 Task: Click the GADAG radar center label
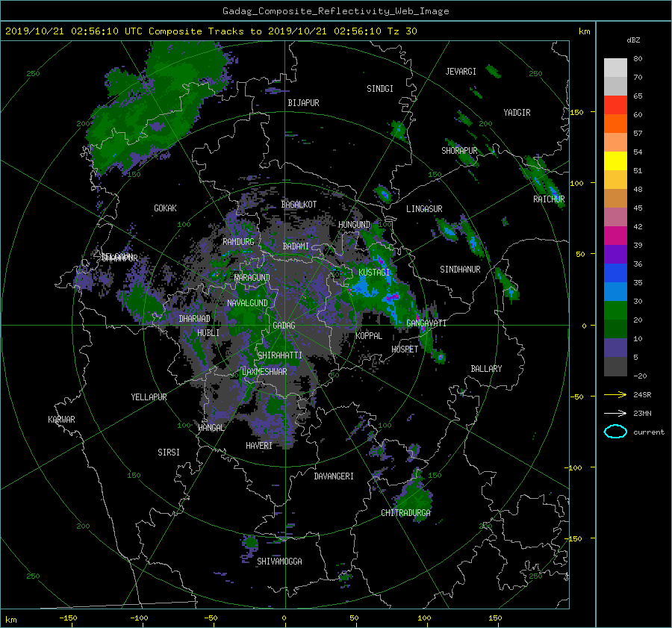tap(284, 326)
